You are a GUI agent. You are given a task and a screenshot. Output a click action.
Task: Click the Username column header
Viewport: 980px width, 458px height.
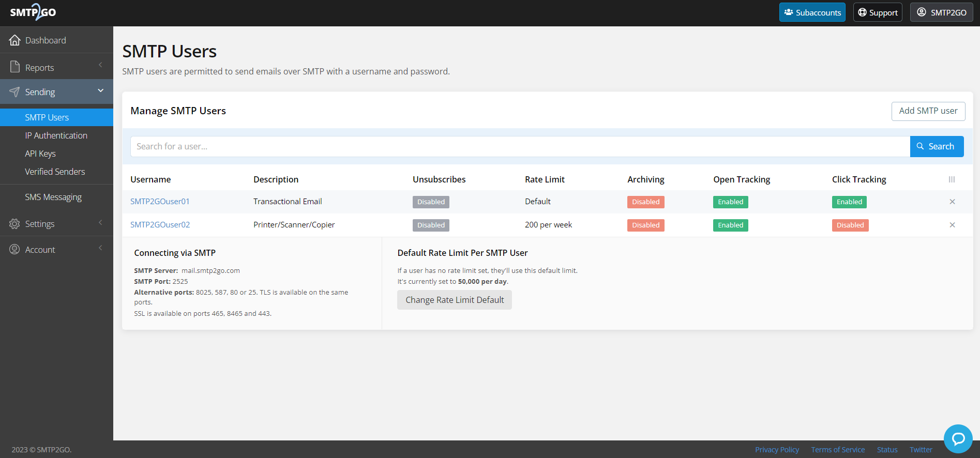(x=150, y=179)
